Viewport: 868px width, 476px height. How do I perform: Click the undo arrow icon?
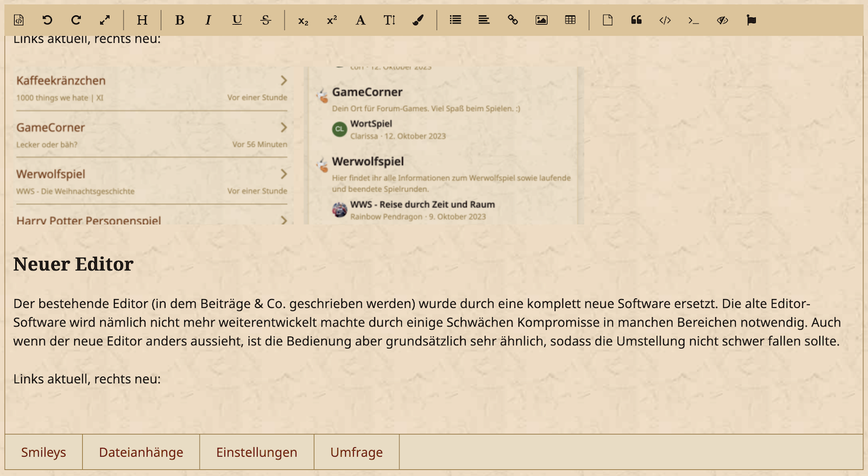[x=47, y=20]
